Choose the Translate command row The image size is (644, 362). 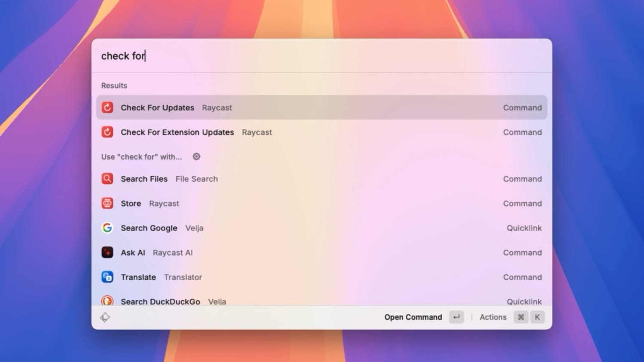[x=322, y=277]
